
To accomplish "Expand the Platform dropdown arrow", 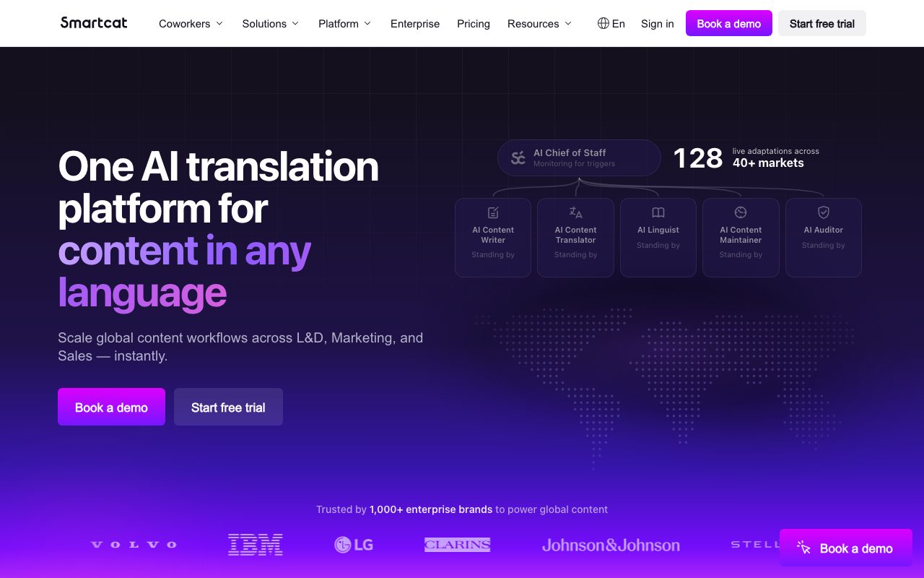I will point(367,24).
